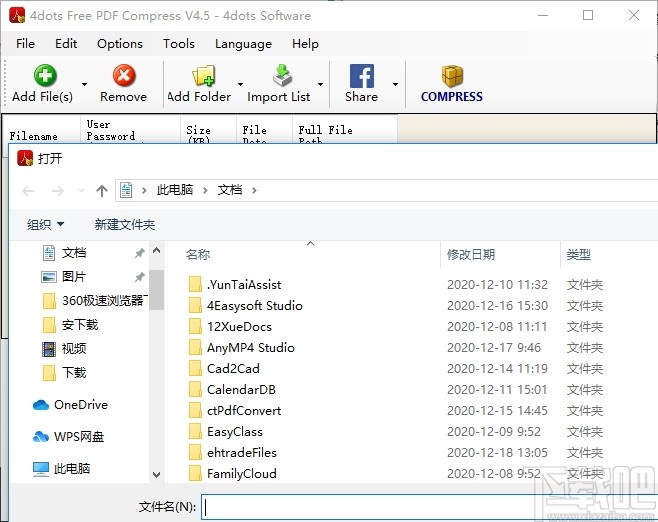Click the Full File Path column header
The height and width of the screenshot is (522, 658).
click(x=345, y=129)
